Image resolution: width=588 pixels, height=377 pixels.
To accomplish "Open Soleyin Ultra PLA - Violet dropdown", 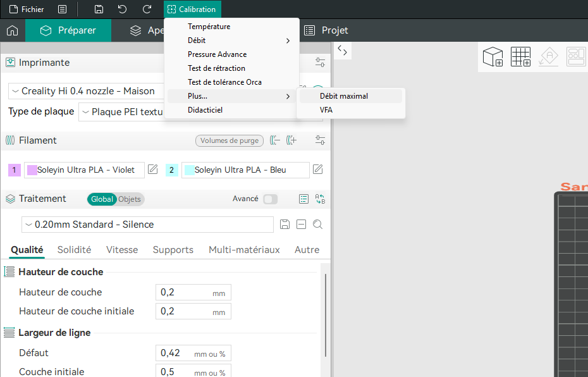I will (84, 170).
